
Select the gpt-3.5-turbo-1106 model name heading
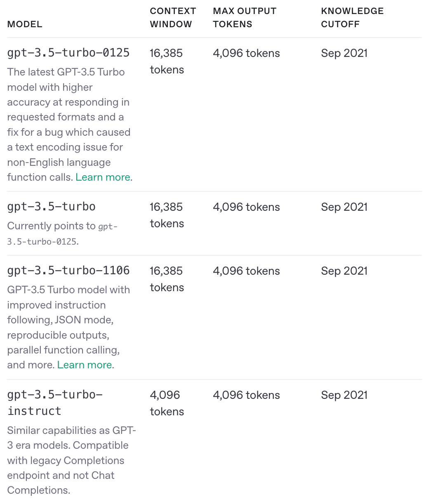coord(68,271)
